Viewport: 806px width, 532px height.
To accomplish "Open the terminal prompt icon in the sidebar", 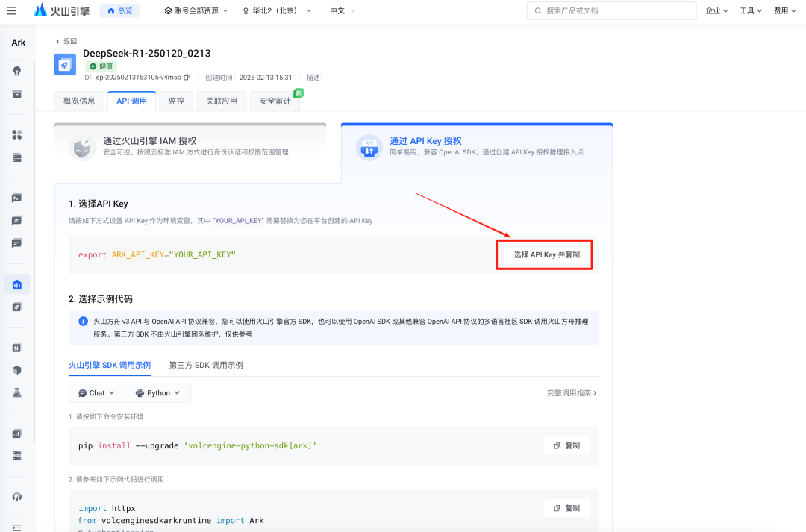I will coord(17,198).
